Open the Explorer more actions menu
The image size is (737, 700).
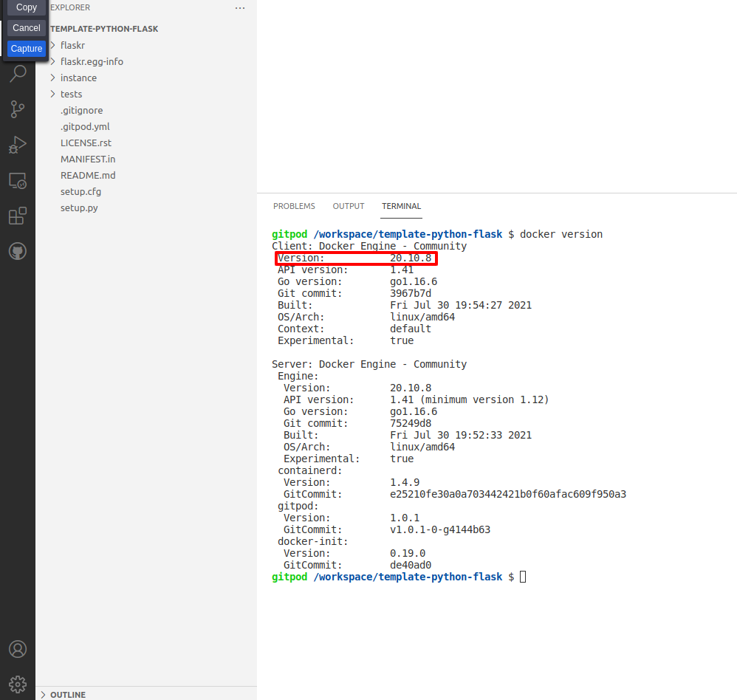(239, 7)
